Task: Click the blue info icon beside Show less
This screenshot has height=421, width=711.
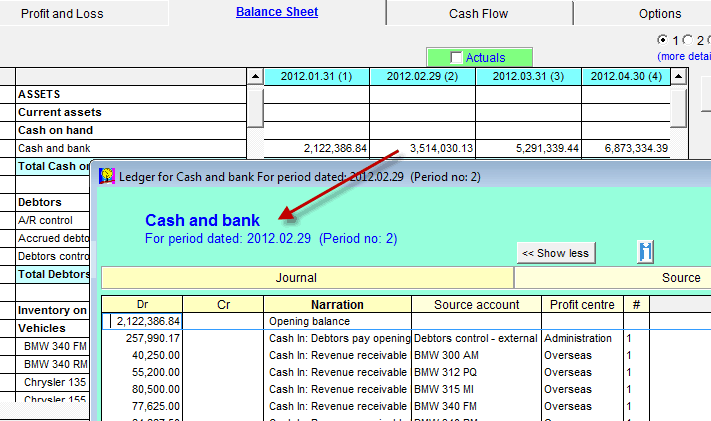Action: coord(645,252)
